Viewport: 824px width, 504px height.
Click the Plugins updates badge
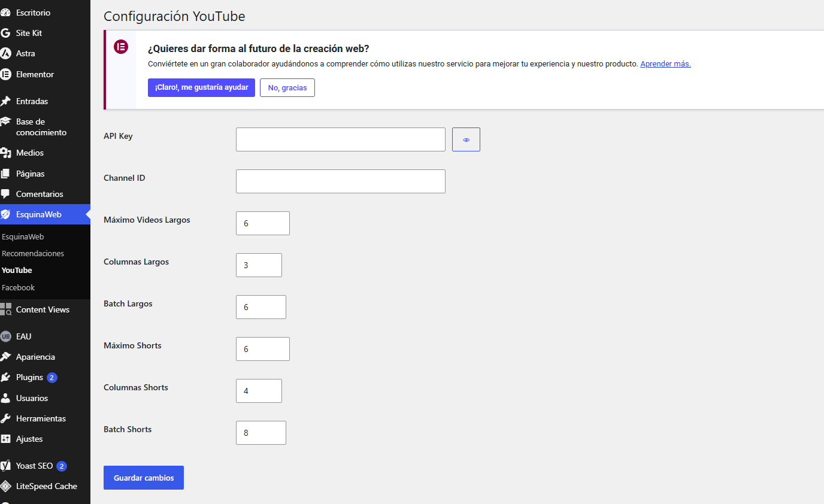point(52,378)
